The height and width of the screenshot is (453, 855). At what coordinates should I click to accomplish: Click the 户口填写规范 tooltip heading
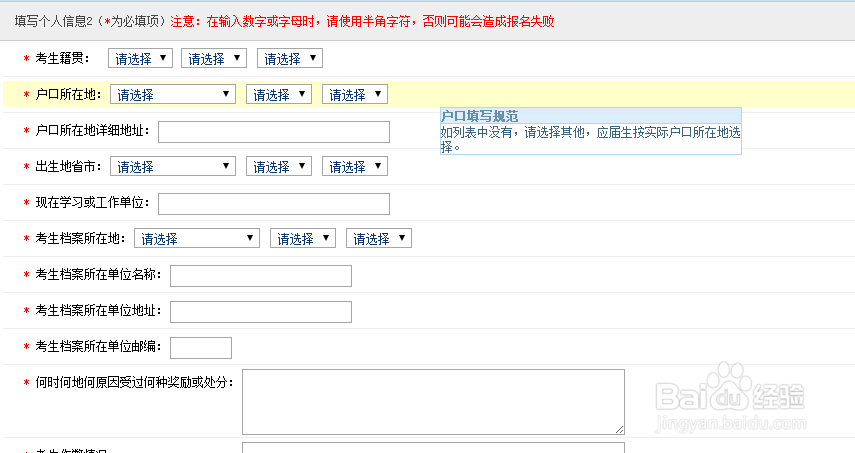[479, 116]
